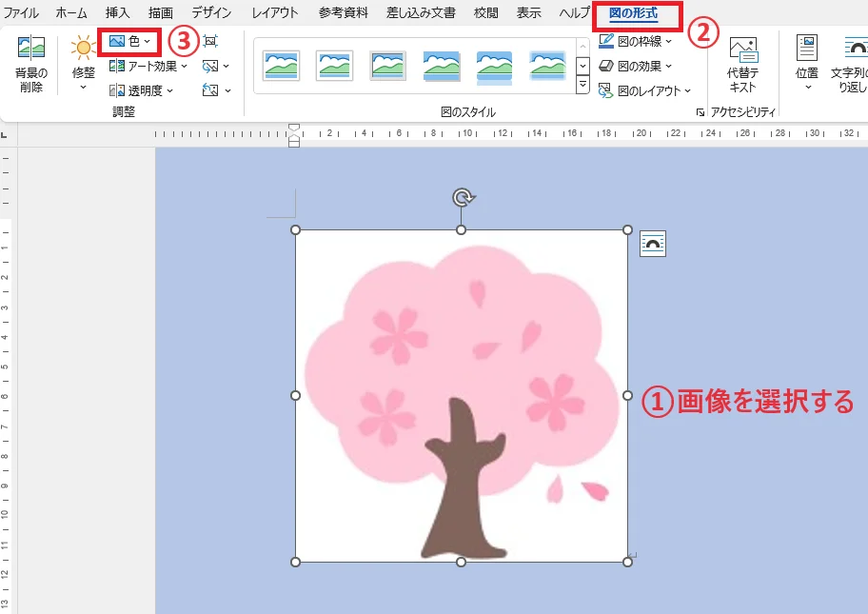
Task: Click the 図の効果 icon
Action: click(x=606, y=66)
